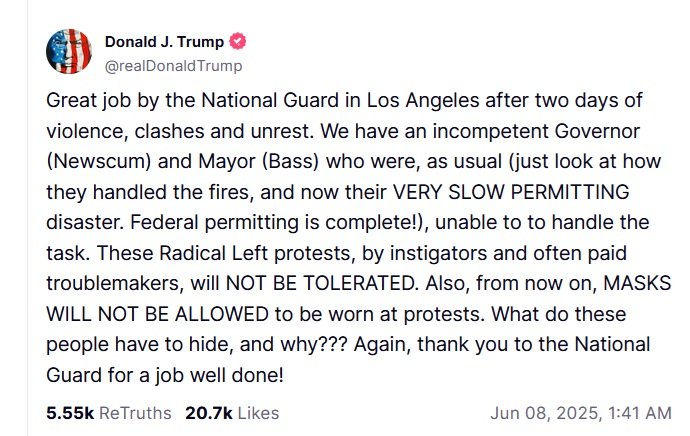Click the ReTruths label
This screenshot has height=436, width=690.
click(136, 412)
